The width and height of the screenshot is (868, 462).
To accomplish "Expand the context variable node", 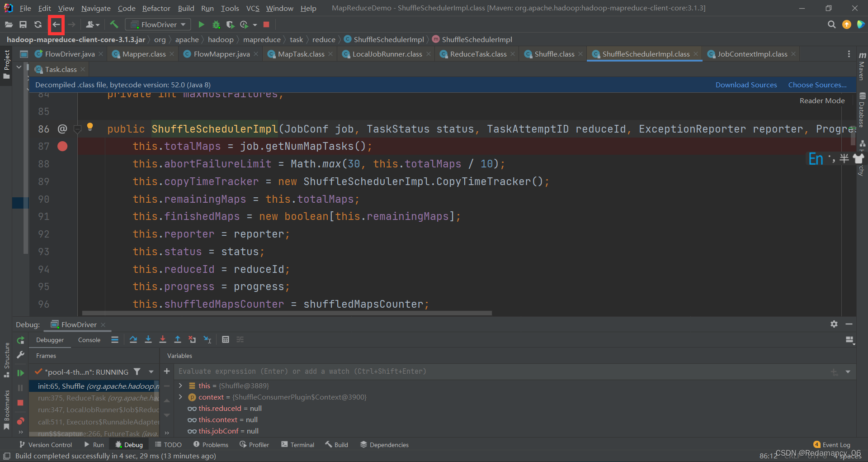I will point(180,397).
